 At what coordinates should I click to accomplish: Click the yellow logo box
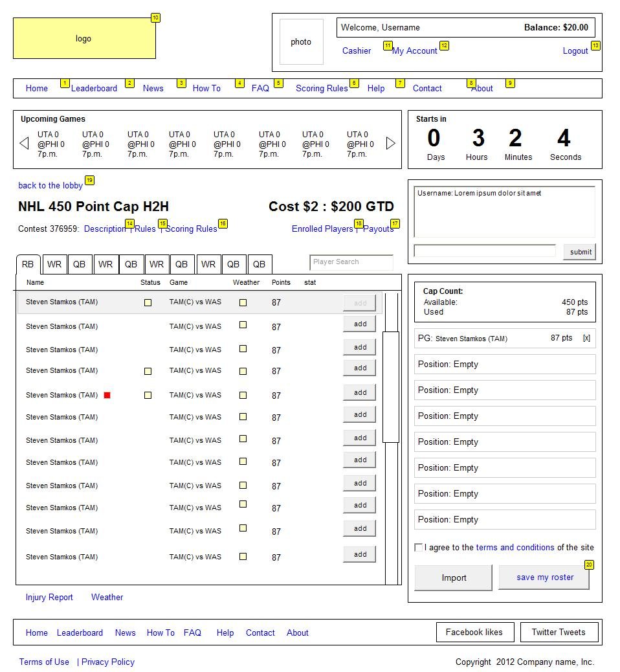[84, 38]
